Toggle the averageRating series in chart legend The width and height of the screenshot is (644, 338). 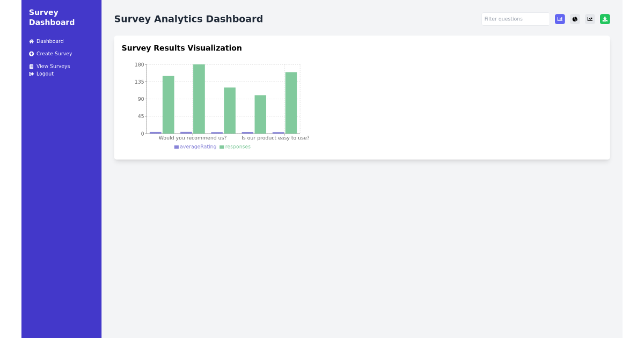click(195, 146)
